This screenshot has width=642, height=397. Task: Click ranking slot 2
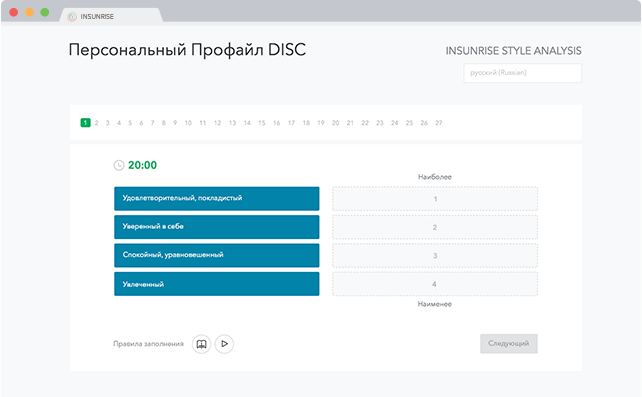[x=435, y=227]
